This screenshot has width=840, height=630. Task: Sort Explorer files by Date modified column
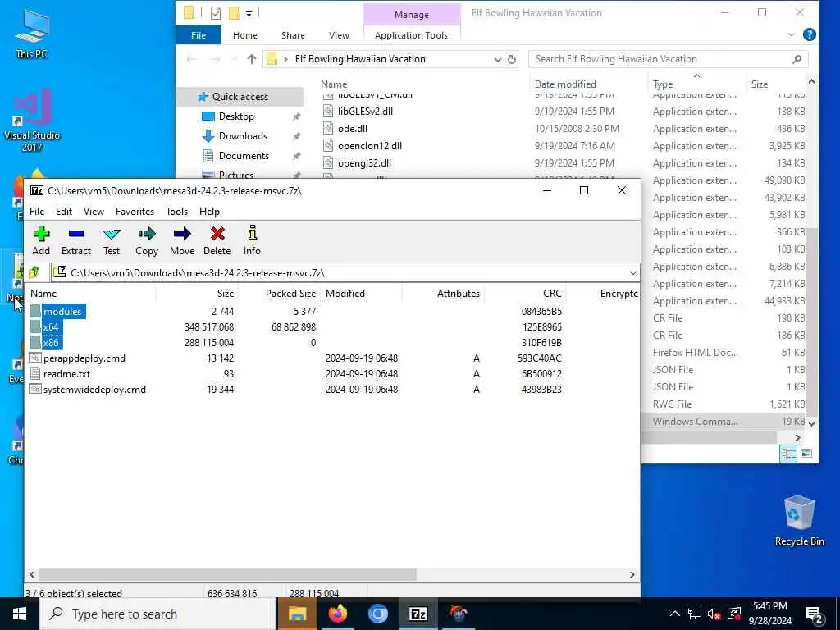point(565,84)
